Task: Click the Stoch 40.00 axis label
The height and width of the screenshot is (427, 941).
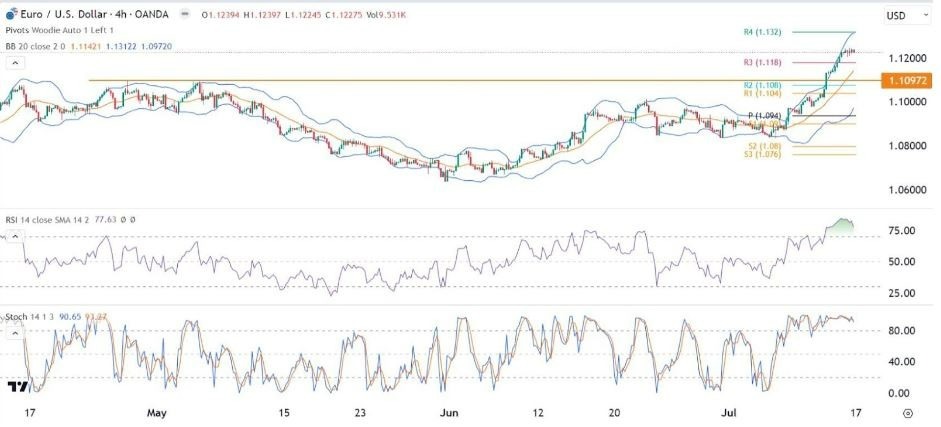Action: [x=903, y=362]
